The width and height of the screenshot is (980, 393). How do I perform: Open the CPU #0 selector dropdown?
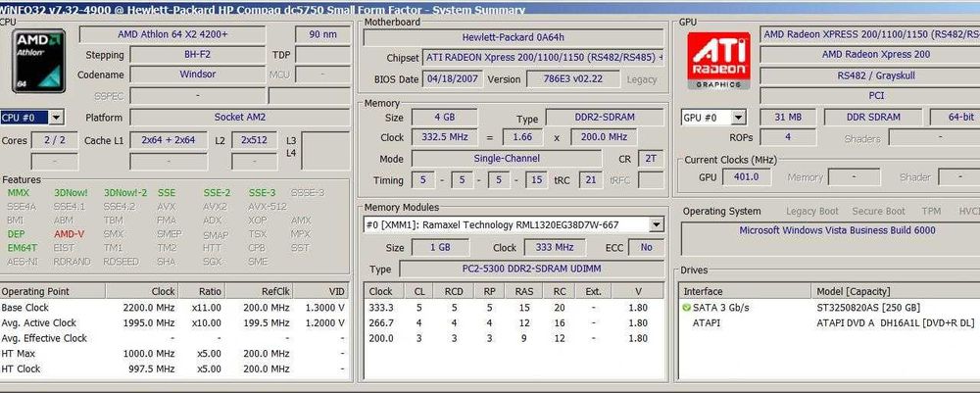point(56,117)
